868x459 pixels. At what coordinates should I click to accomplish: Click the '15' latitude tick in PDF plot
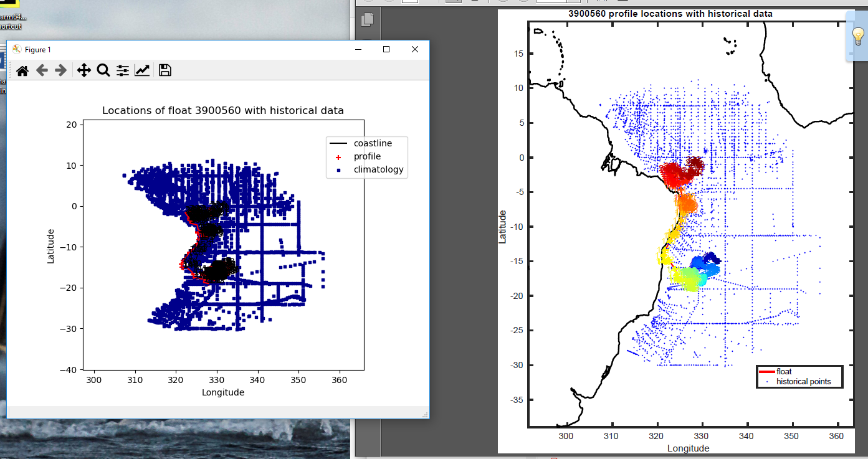tap(518, 54)
